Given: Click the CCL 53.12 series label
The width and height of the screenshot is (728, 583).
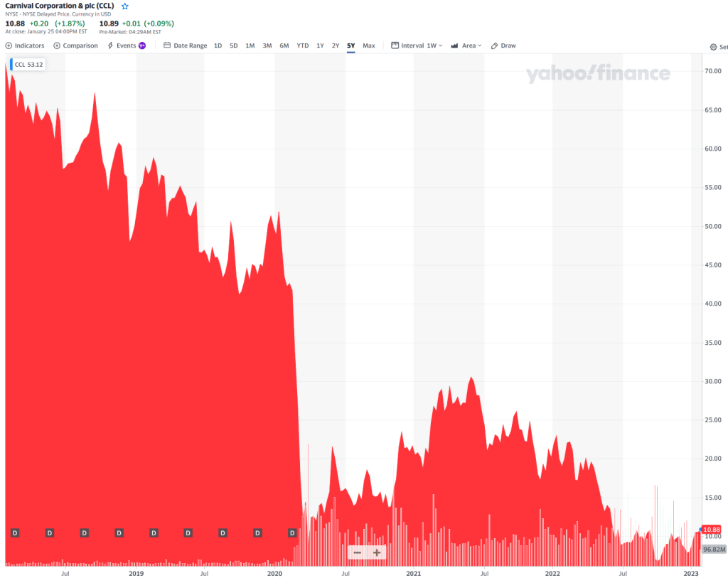Looking at the screenshot, I should coord(28,65).
